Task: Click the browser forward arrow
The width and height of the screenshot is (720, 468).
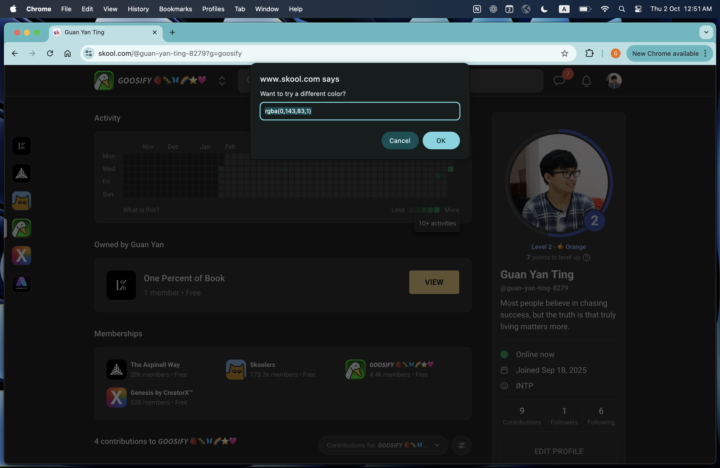Action: point(32,53)
